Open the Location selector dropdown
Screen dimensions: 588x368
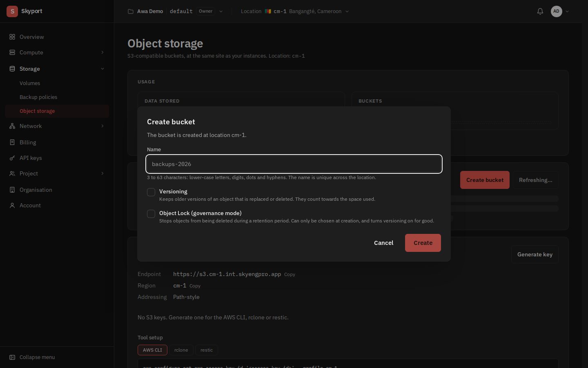295,11
